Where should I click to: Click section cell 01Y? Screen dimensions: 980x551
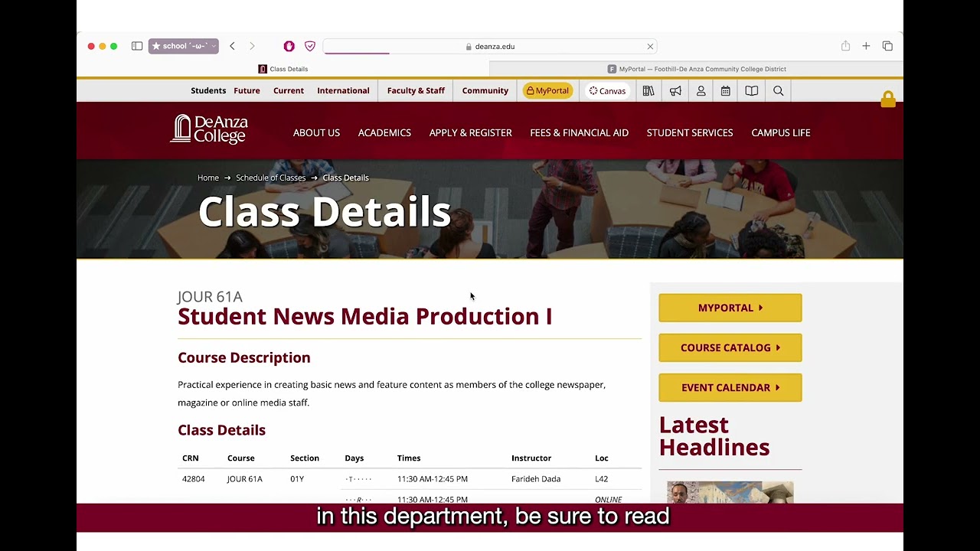pyautogui.click(x=297, y=479)
